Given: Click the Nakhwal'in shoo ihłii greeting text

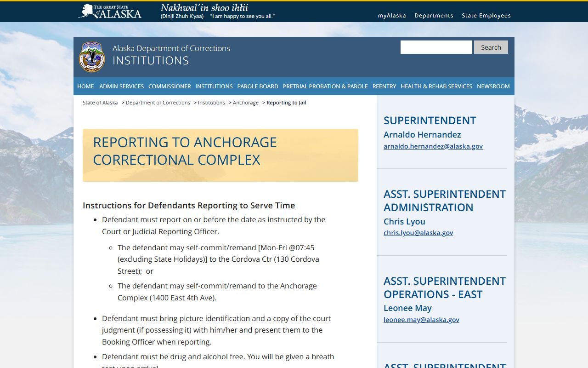Looking at the screenshot, I should (x=204, y=8).
